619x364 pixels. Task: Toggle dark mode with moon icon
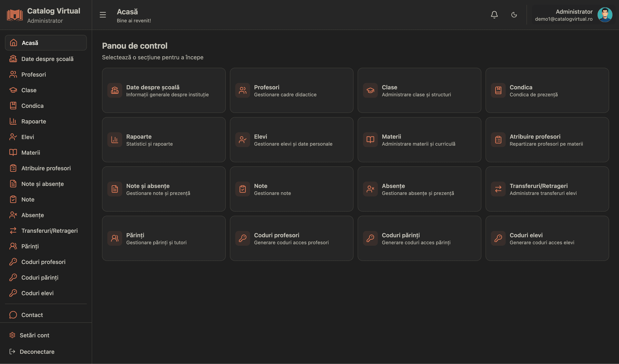[514, 15]
